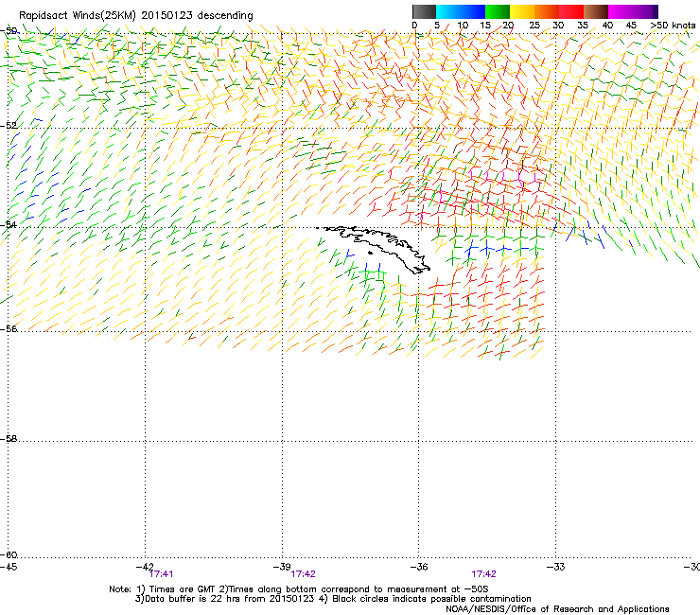The height and width of the screenshot is (615, 700).
Task: Click the -42 longitude axis label
Action: (x=145, y=567)
